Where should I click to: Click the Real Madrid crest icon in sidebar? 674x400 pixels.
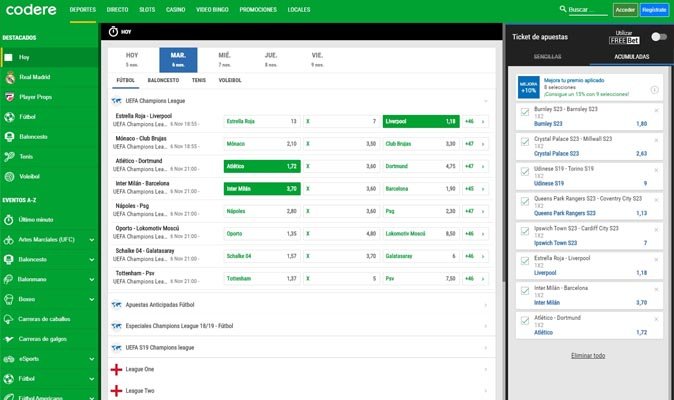9,77
